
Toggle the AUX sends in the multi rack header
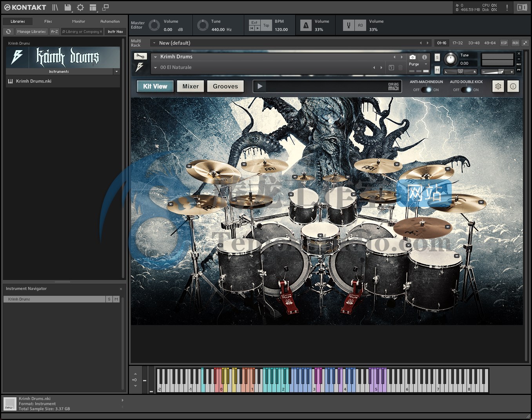[516, 43]
